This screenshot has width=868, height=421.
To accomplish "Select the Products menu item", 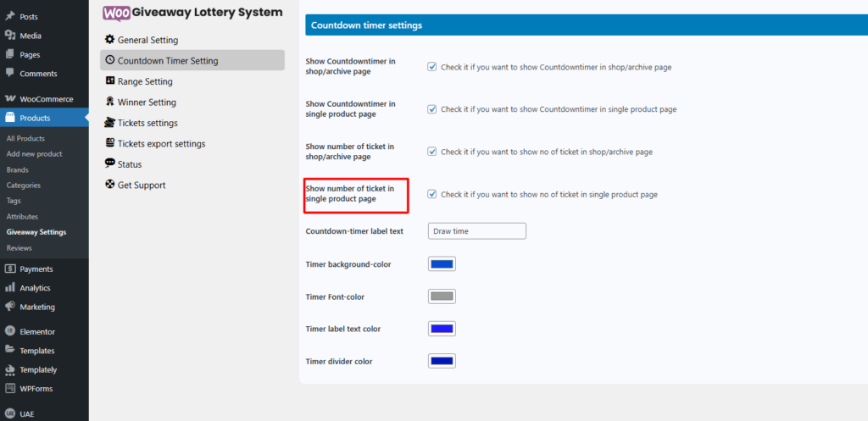I will pos(44,117).
